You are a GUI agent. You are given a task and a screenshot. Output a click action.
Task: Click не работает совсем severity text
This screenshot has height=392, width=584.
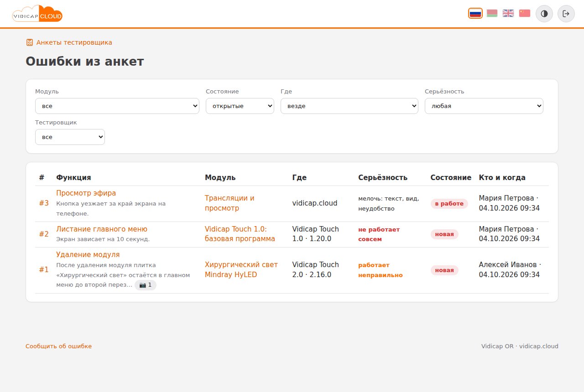(x=379, y=234)
